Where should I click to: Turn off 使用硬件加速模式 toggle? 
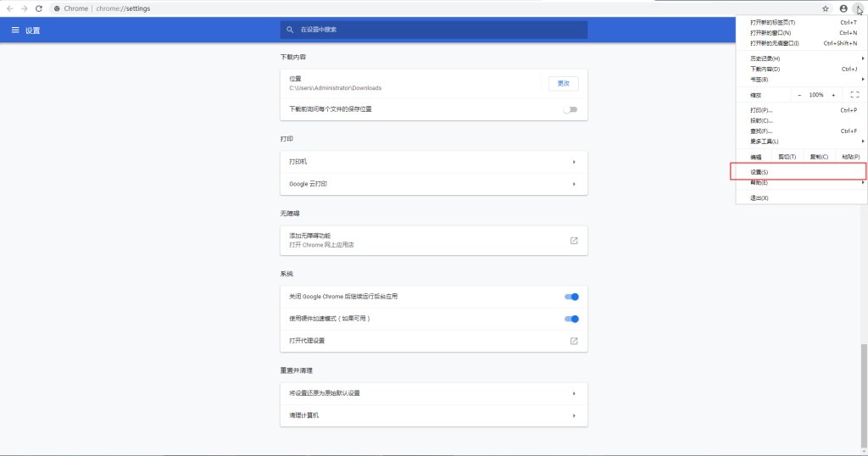coord(571,319)
